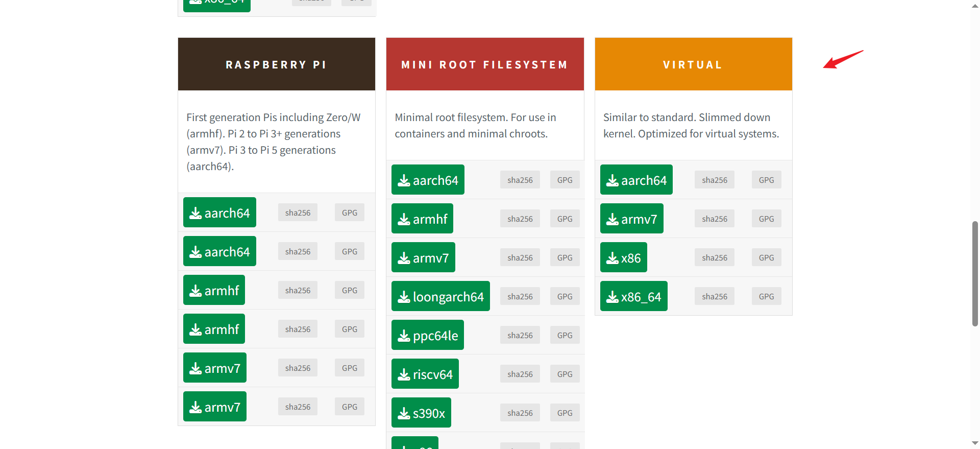This screenshot has width=980, height=449.
Task: Download Virtual aarch64 image
Action: (636, 180)
